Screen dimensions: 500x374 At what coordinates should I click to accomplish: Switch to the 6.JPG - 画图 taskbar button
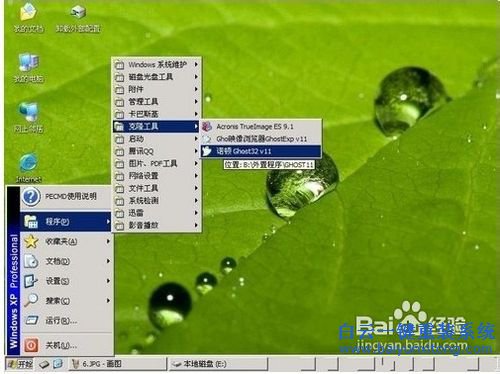coord(117,364)
